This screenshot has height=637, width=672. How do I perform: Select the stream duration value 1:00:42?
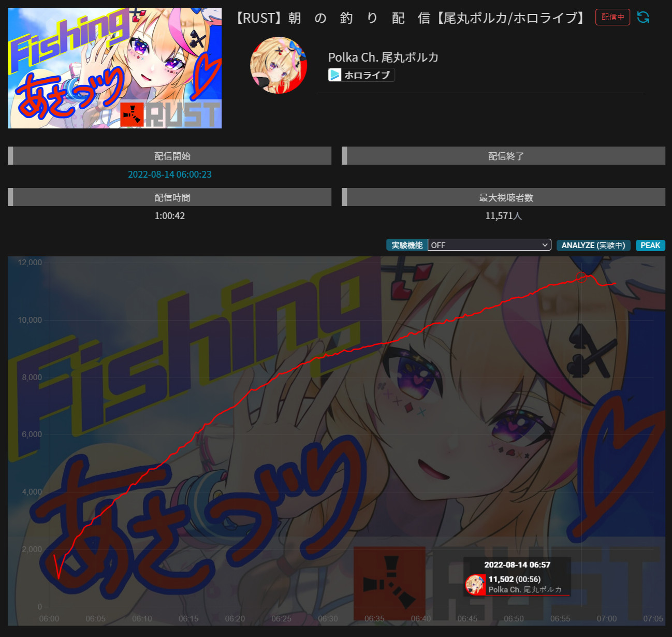click(170, 216)
